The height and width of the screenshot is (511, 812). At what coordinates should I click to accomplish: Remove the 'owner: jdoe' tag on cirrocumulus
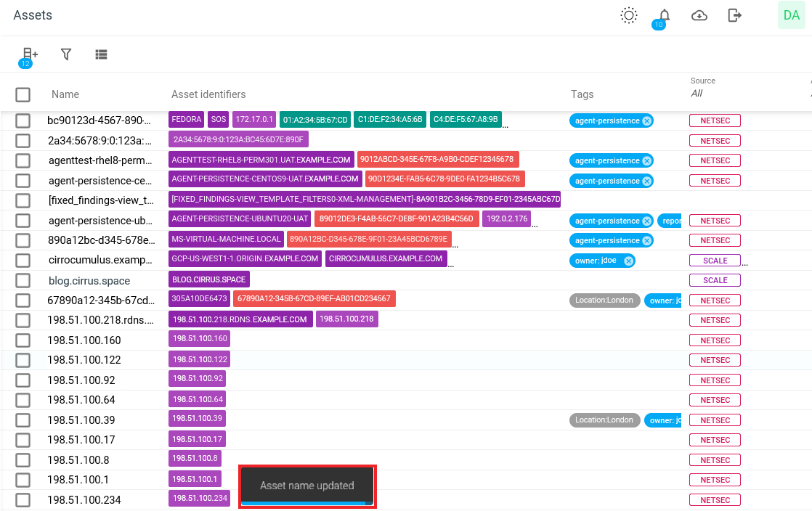(x=629, y=261)
